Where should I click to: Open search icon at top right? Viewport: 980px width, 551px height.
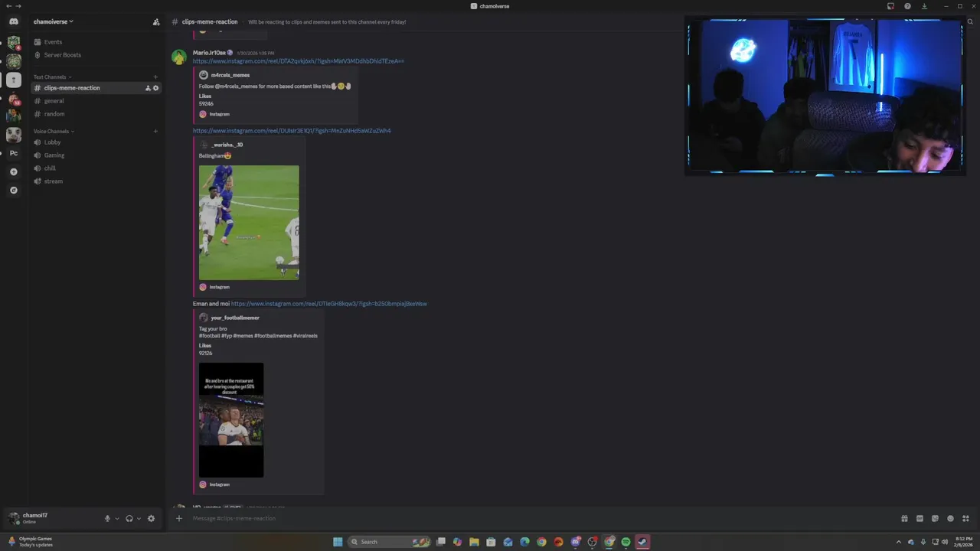click(970, 22)
